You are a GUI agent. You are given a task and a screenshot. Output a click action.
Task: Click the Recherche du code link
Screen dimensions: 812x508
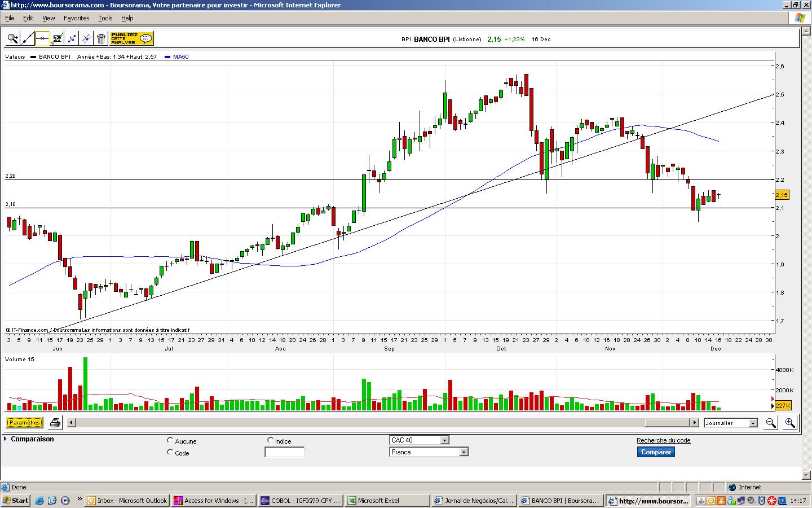663,440
